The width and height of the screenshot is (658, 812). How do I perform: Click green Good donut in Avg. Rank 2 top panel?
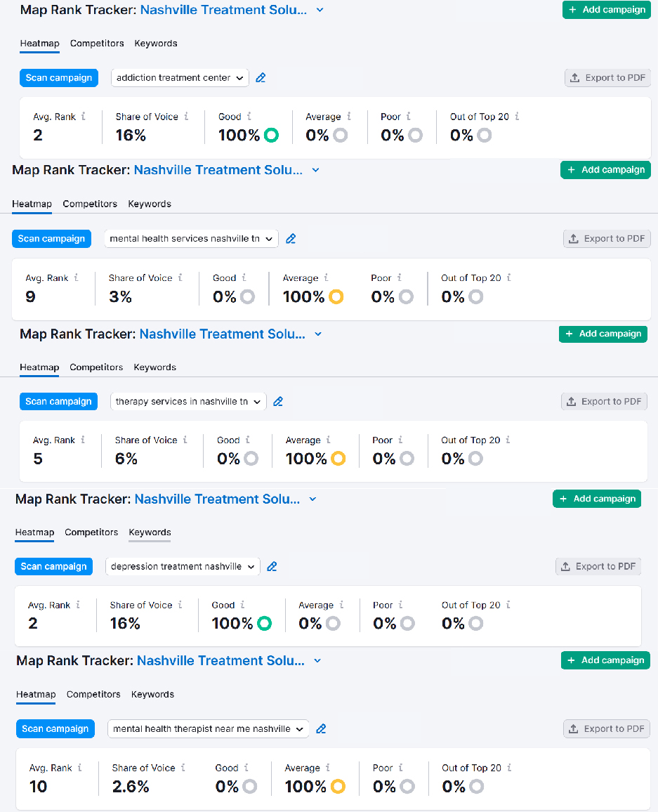(x=270, y=136)
